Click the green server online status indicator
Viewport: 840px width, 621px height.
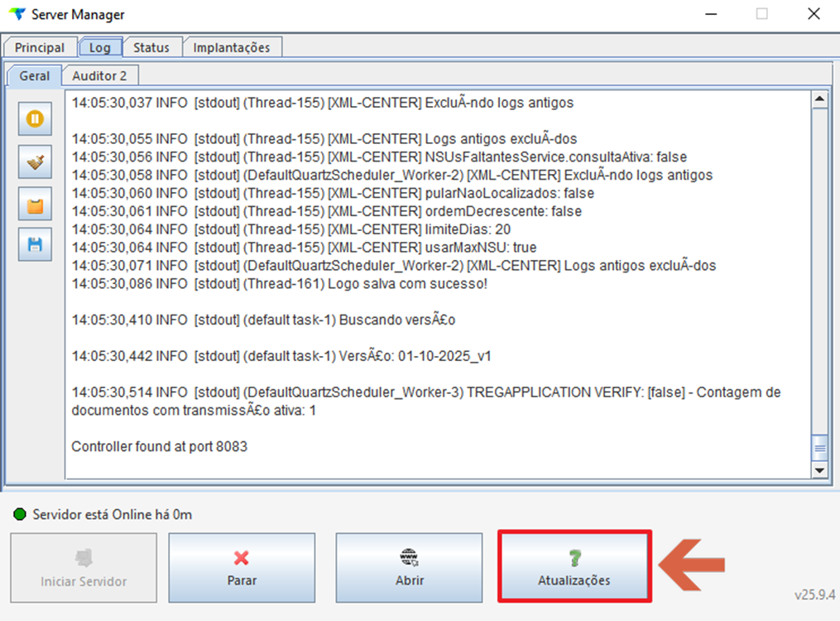20,514
